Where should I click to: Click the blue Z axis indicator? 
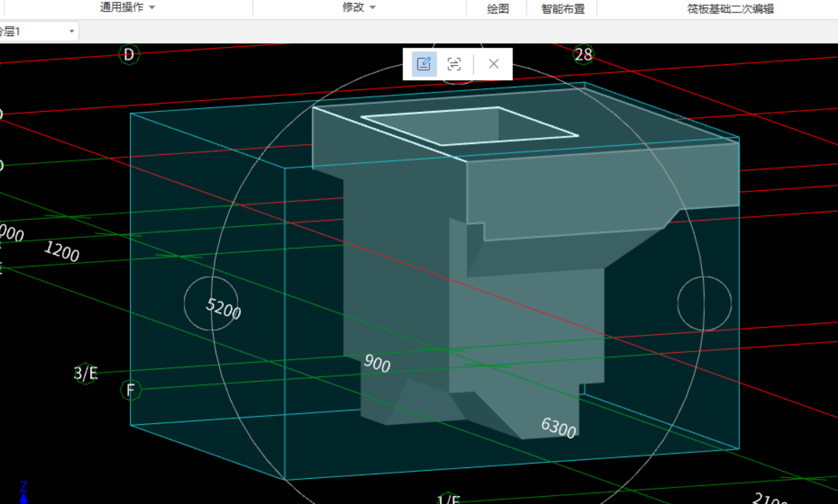pos(24,492)
